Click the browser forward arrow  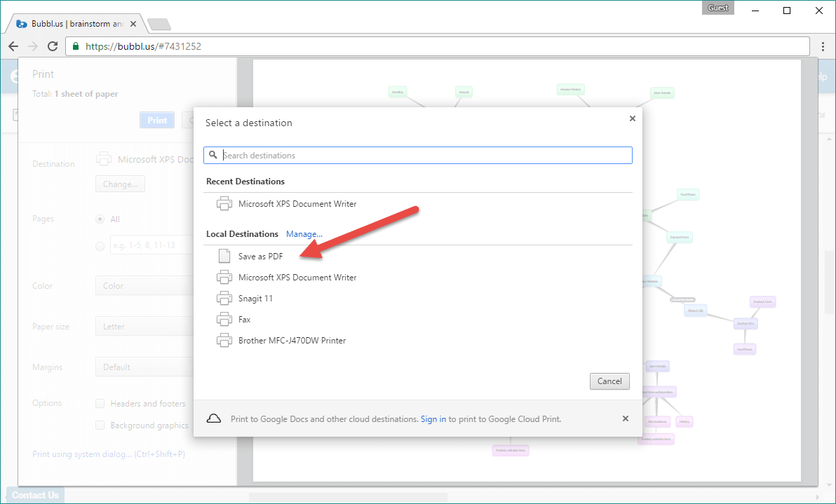[33, 46]
